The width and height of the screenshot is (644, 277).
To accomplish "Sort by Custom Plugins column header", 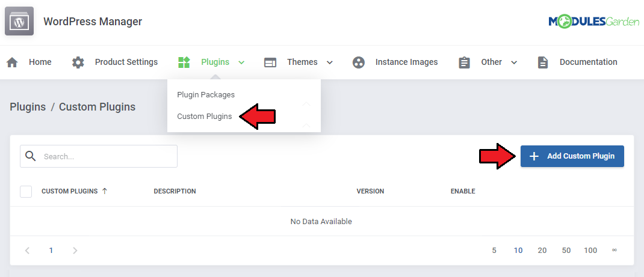I will point(69,191).
